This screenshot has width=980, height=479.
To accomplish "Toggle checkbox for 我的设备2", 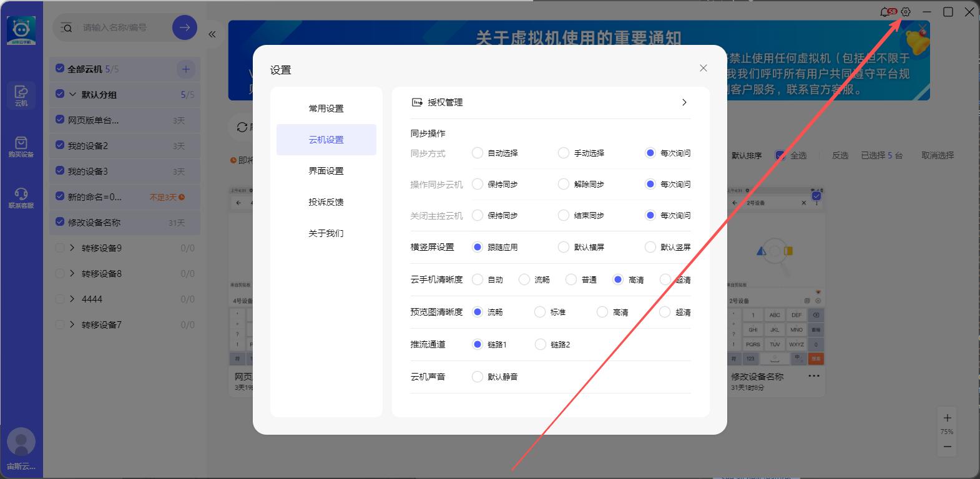I will tap(60, 145).
